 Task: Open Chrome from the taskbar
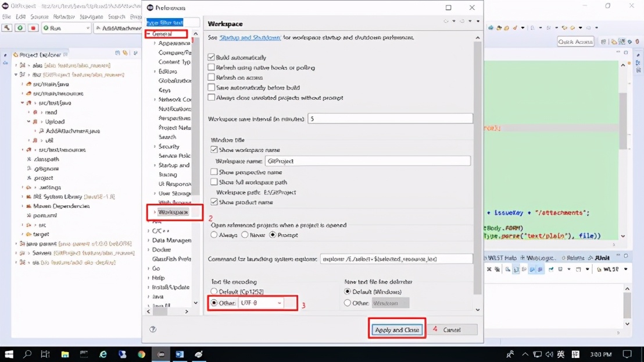141,354
